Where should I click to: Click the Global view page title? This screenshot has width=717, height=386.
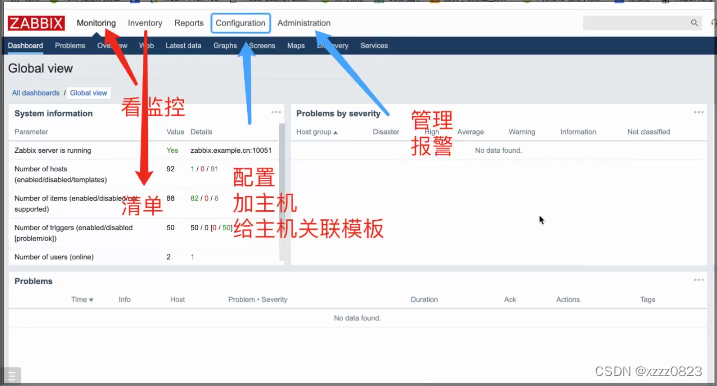coord(40,69)
